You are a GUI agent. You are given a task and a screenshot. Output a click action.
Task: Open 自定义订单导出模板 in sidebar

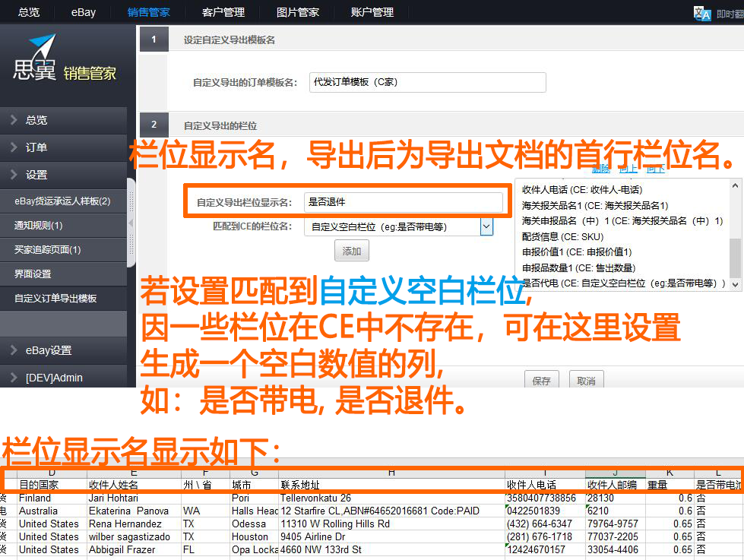pyautogui.click(x=56, y=299)
